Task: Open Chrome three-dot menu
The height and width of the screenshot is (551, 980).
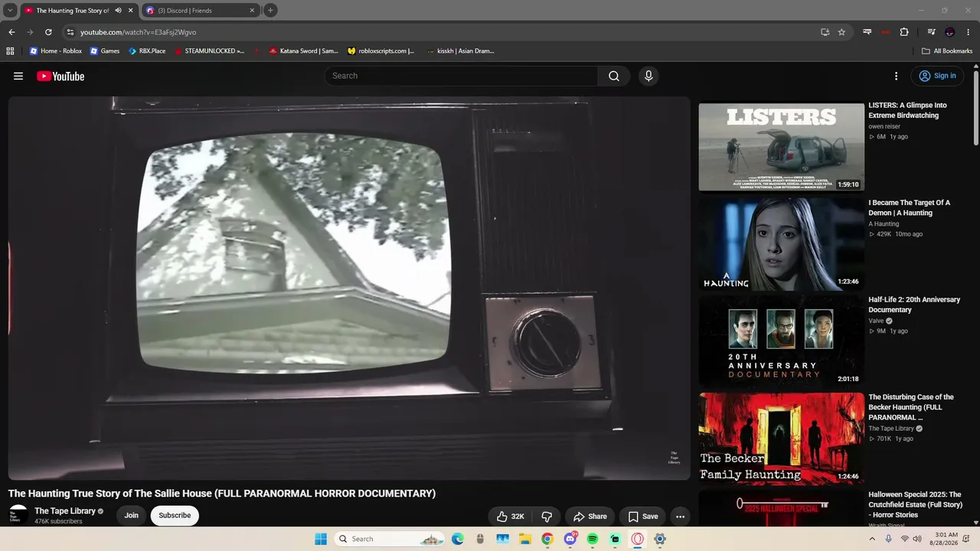Action: pyautogui.click(x=969, y=32)
